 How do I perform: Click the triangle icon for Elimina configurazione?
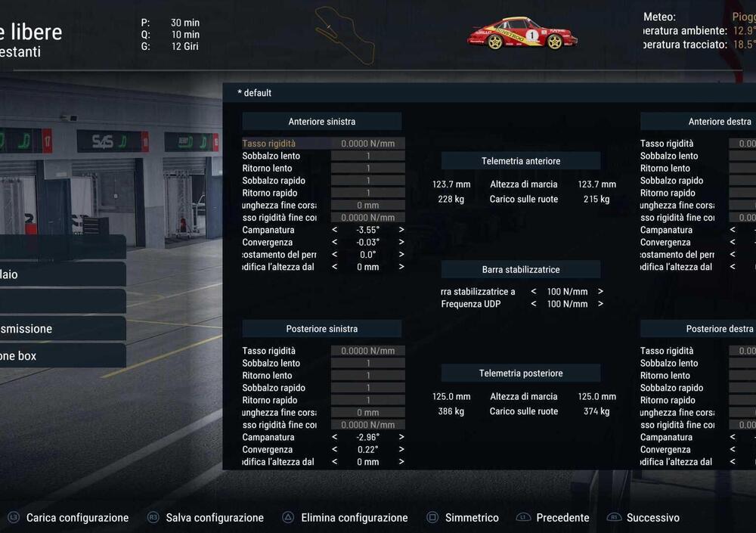pyautogui.click(x=288, y=518)
